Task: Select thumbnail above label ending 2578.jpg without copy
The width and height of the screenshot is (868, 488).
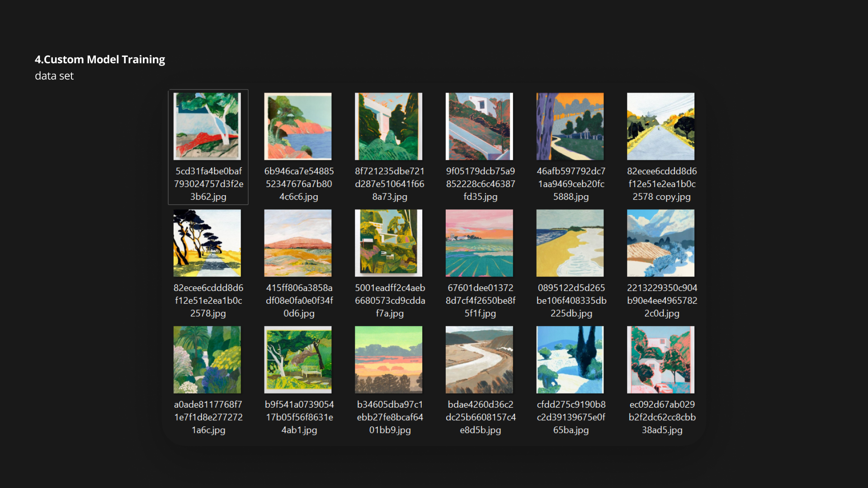Action: point(207,243)
